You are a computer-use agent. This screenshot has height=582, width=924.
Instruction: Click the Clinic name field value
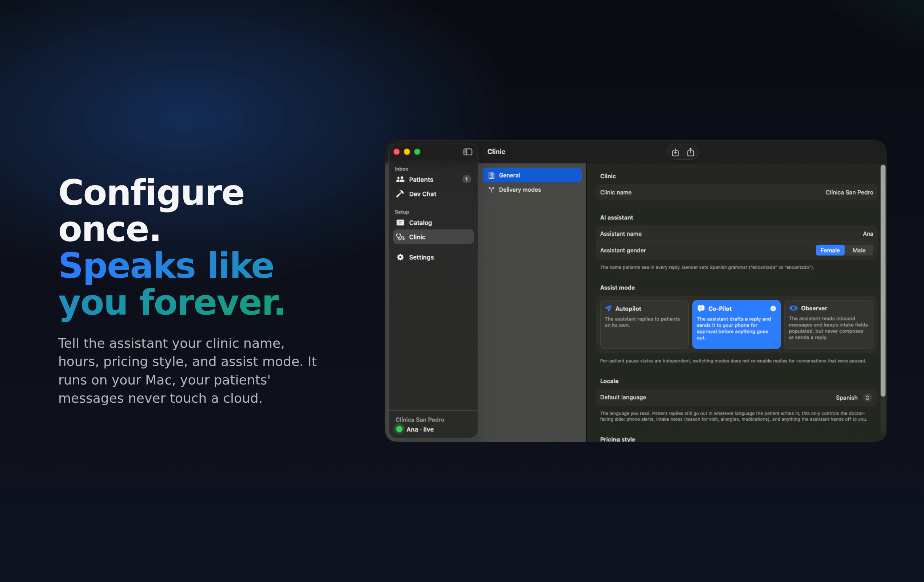click(849, 192)
